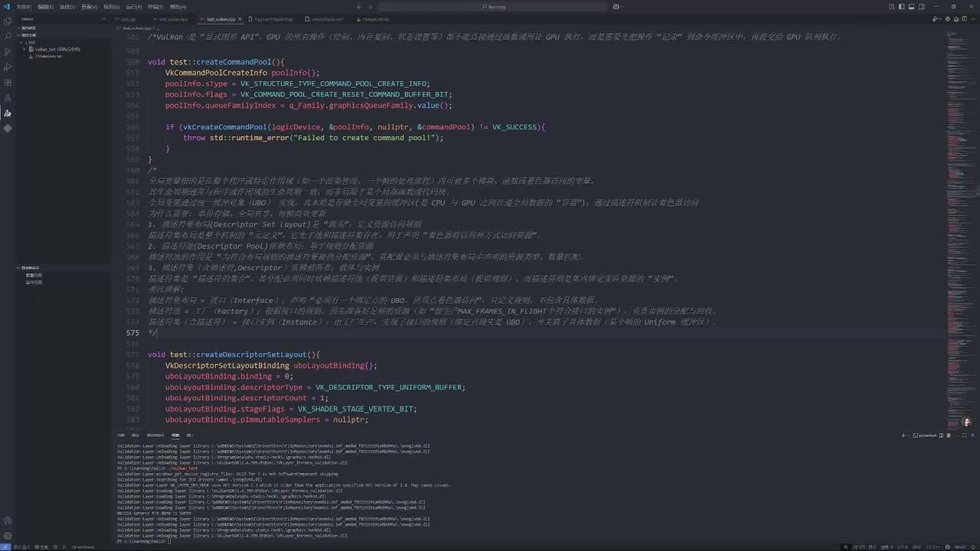This screenshot has height=551, width=980.
Task: Click the test_vulkan.cpp breadcrumb
Action: (x=136, y=28)
